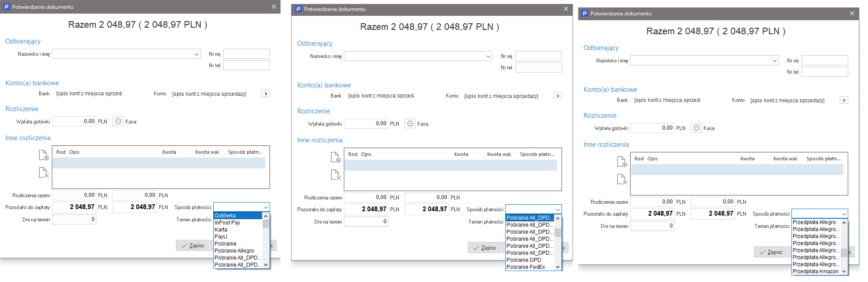Open bank account arrow button in right dialog
Viewport: 868px width, 282px height.
(x=844, y=100)
